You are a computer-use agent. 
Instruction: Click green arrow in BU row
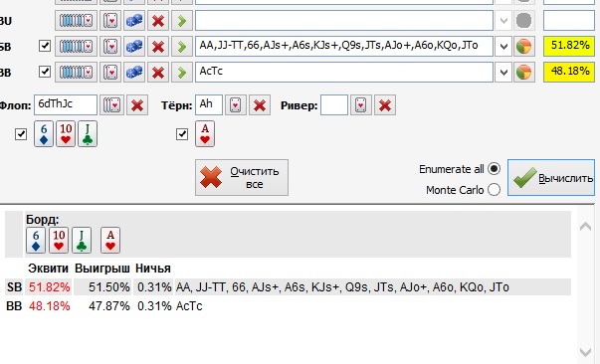click(182, 20)
